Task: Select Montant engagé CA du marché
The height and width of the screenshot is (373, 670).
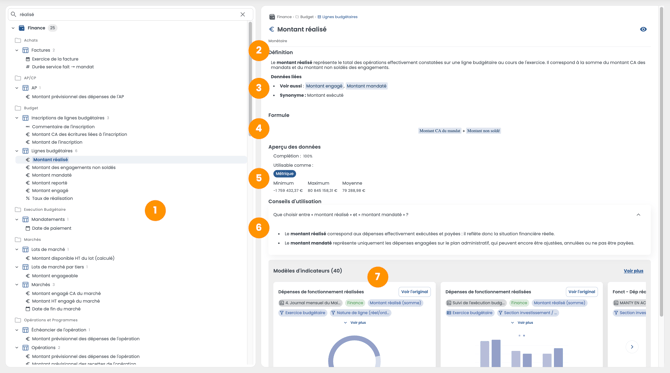Action: [66, 293]
